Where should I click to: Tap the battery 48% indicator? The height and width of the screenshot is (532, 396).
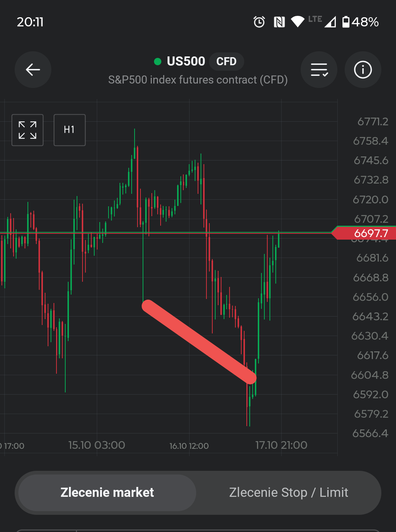point(360,22)
